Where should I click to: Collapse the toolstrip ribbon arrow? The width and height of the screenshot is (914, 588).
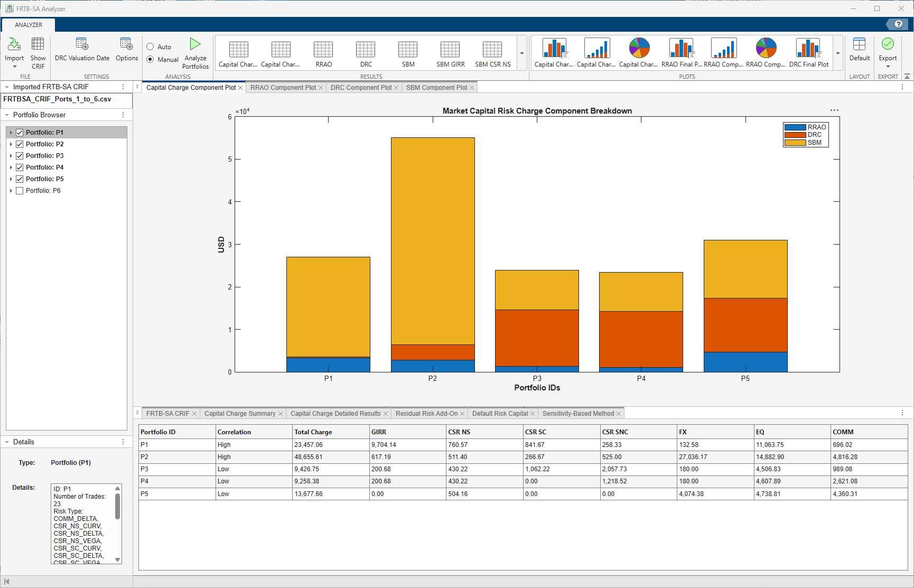(x=907, y=77)
